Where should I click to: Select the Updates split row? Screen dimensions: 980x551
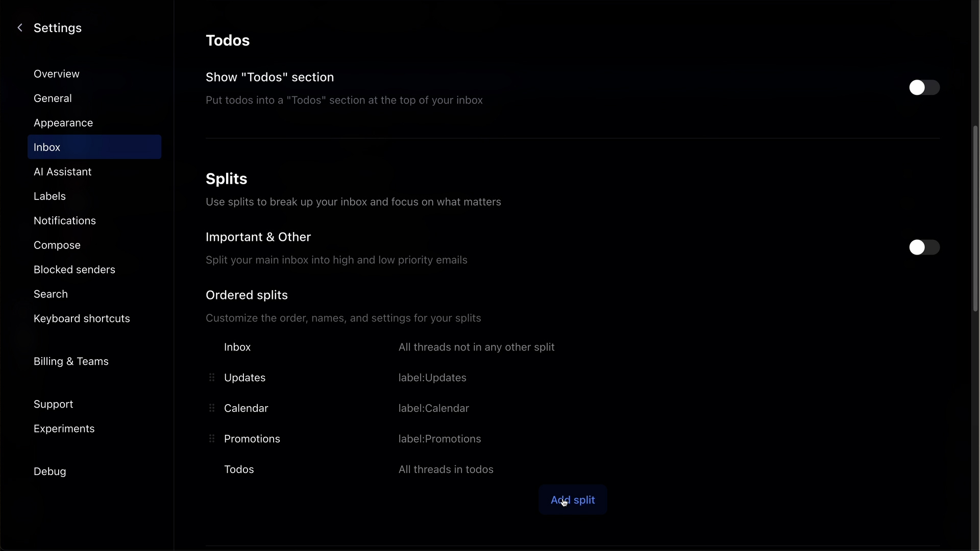click(x=245, y=378)
